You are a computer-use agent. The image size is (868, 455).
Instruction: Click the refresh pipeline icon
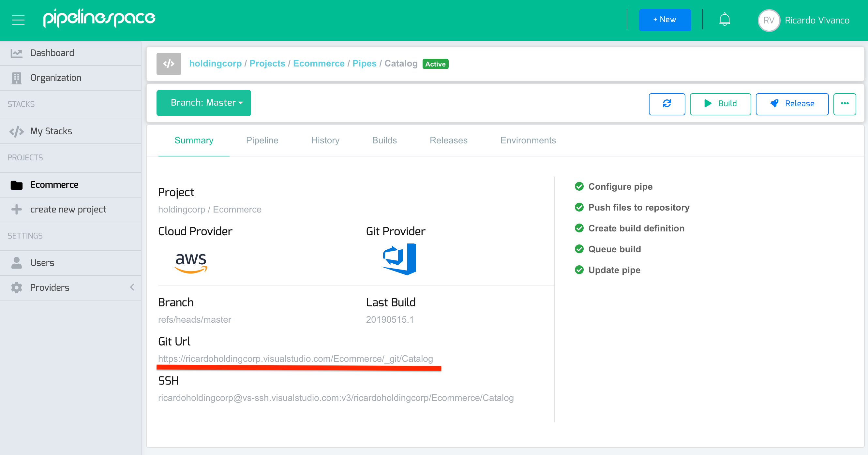[667, 104]
